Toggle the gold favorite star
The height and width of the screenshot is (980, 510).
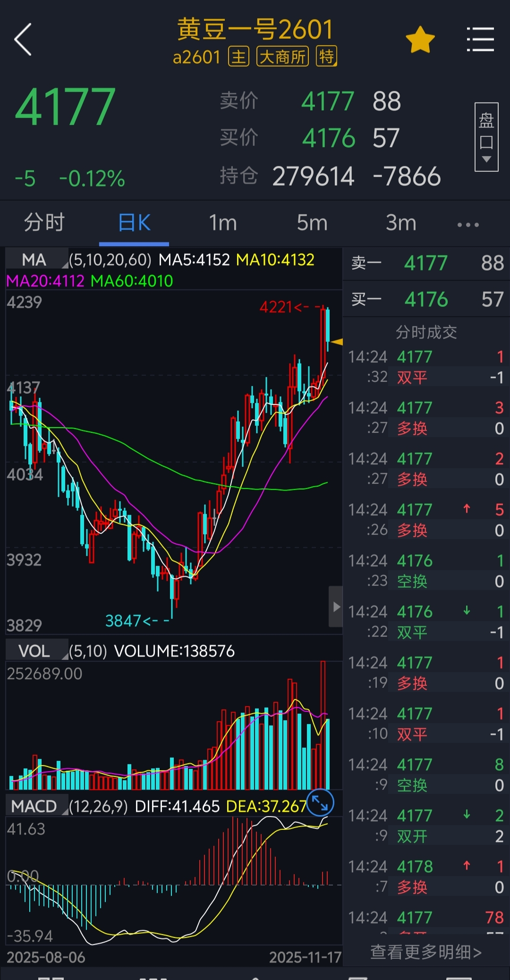(420, 40)
